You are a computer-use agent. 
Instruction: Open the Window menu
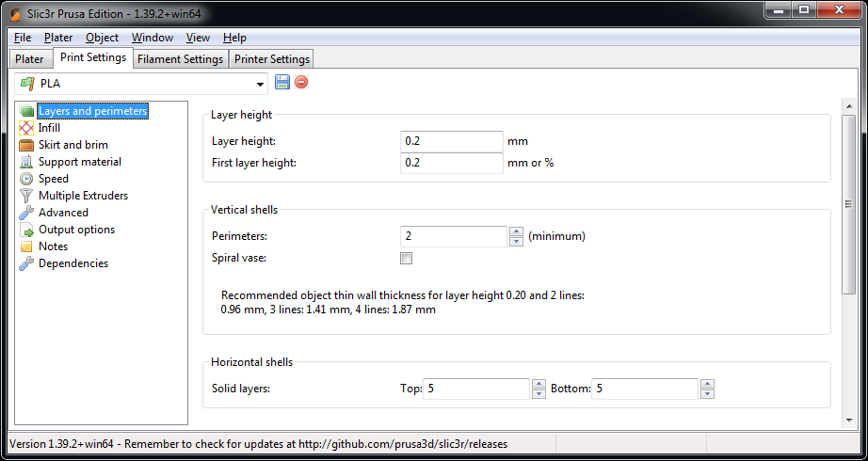pyautogui.click(x=153, y=38)
